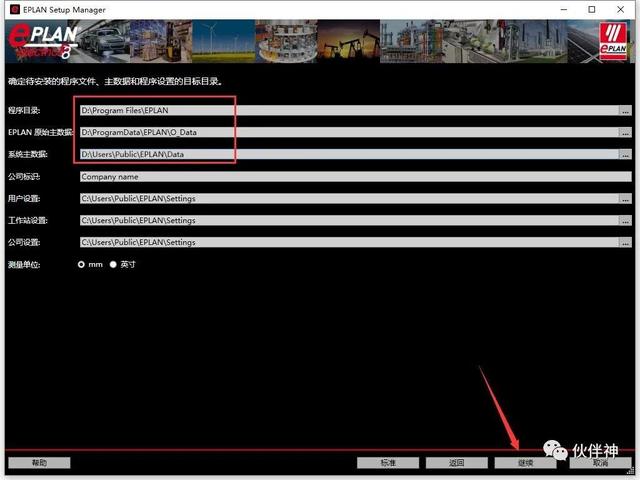Maximize the EPLAN Setup Manager window

point(592,9)
